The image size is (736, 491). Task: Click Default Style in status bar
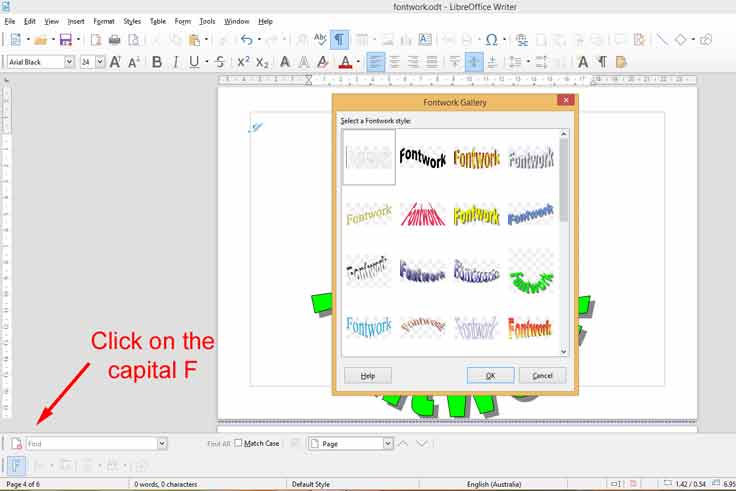[311, 484]
